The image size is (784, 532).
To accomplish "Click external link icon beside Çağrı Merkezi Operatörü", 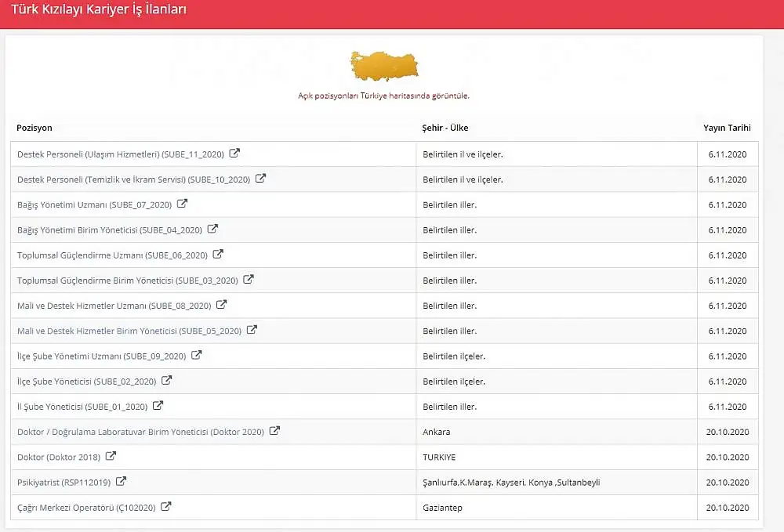I will 166,506.
